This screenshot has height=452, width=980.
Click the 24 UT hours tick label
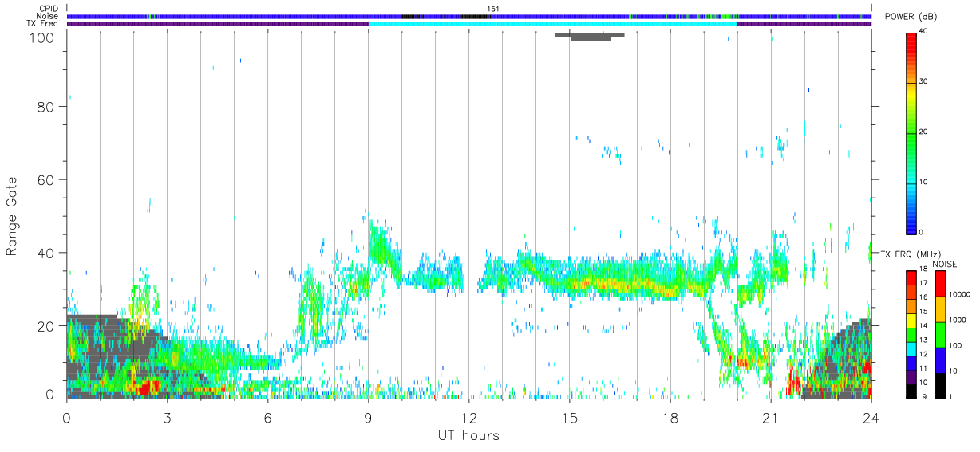tap(871, 418)
